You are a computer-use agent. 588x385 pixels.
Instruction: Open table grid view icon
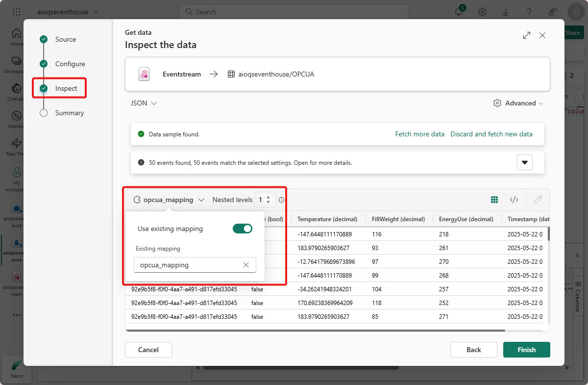tap(494, 200)
